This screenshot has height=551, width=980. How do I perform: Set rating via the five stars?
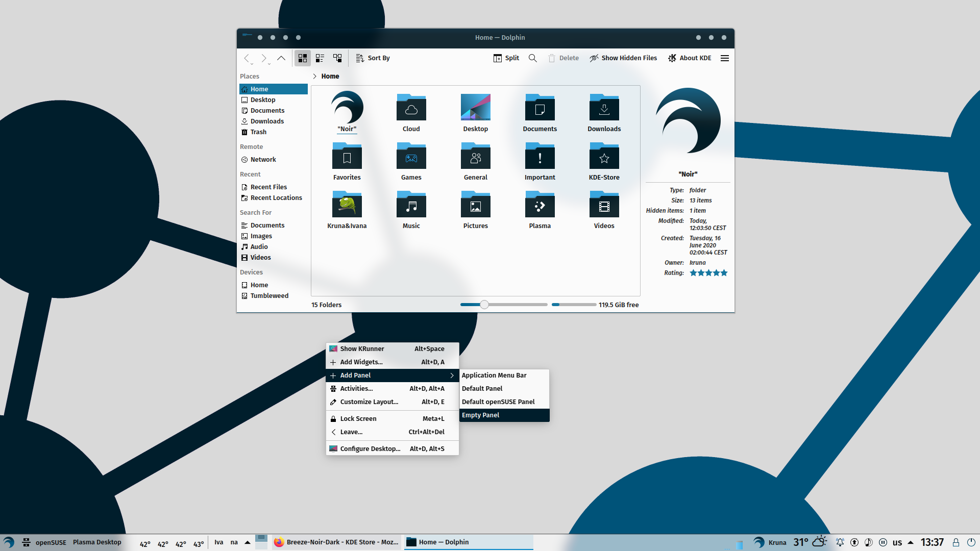pyautogui.click(x=708, y=273)
